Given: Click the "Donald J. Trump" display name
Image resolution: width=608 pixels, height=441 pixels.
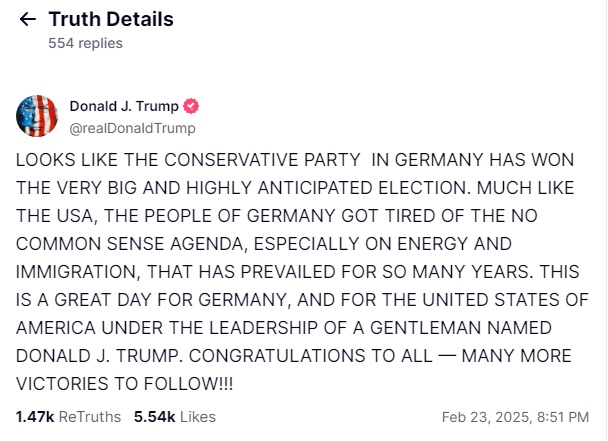Looking at the screenshot, I should [124, 107].
